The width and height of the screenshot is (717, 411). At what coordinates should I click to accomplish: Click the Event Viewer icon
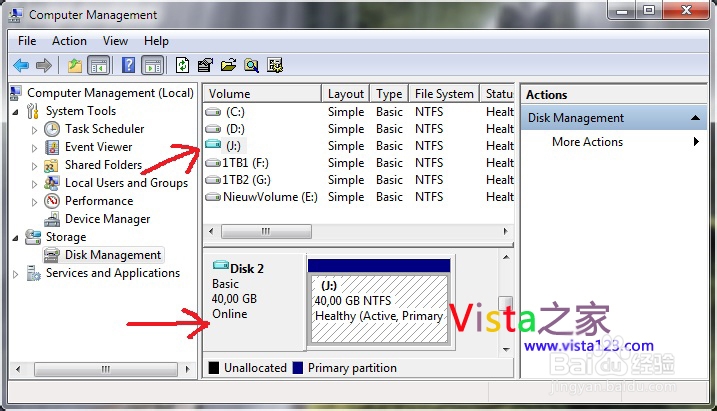tap(52, 147)
